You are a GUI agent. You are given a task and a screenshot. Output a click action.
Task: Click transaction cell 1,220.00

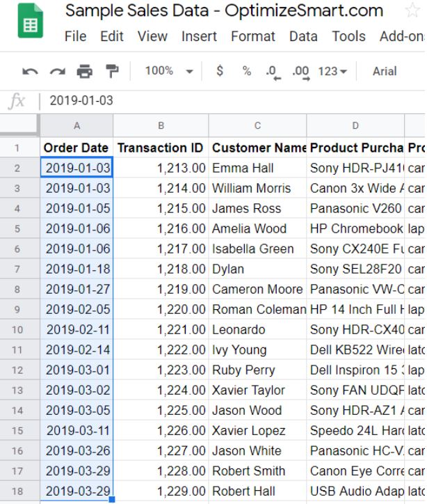[161, 310]
